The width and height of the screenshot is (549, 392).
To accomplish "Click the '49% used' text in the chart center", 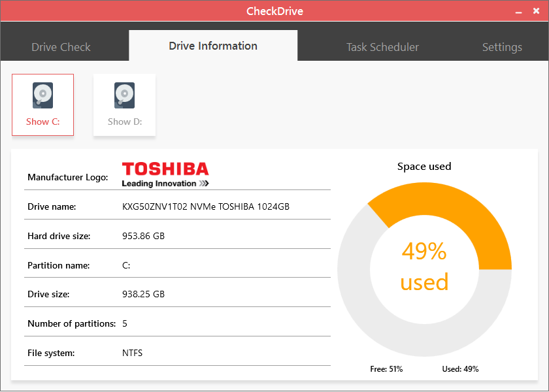I will point(424,267).
